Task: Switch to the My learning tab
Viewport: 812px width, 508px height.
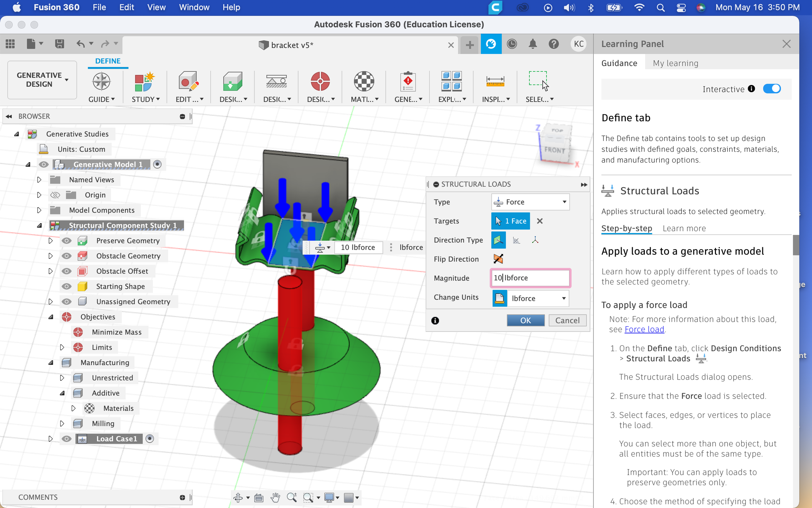Action: point(675,63)
